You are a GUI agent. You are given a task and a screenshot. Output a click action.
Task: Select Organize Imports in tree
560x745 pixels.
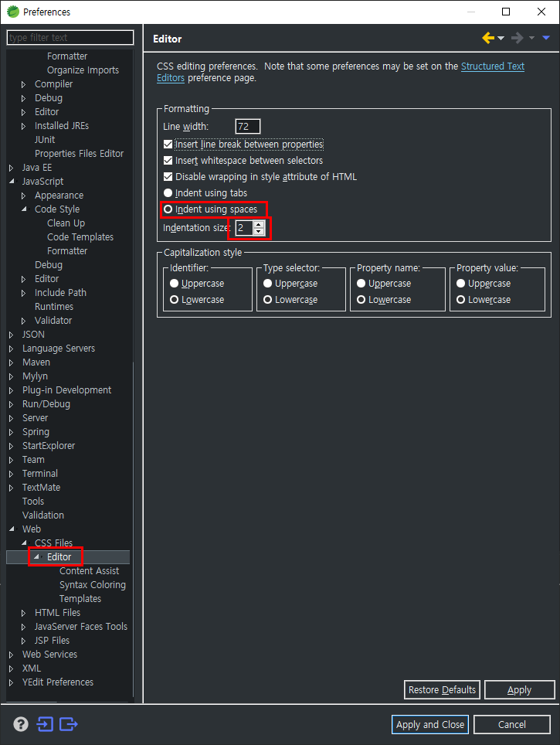point(83,70)
